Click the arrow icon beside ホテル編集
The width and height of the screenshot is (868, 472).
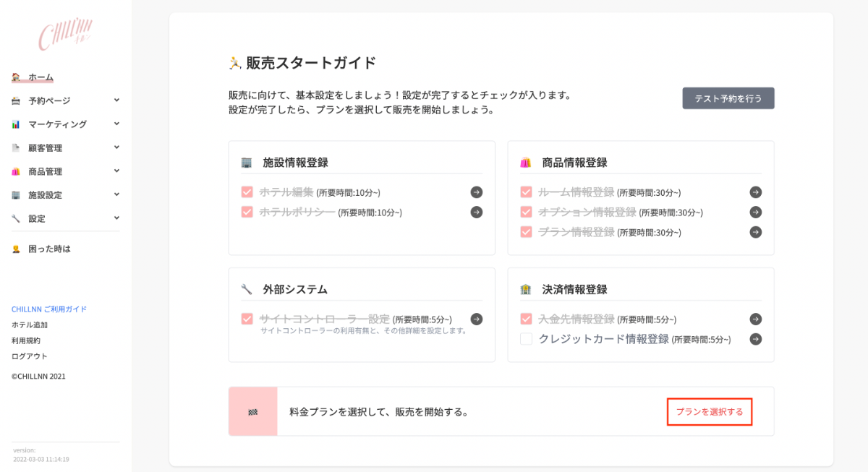coord(477,192)
